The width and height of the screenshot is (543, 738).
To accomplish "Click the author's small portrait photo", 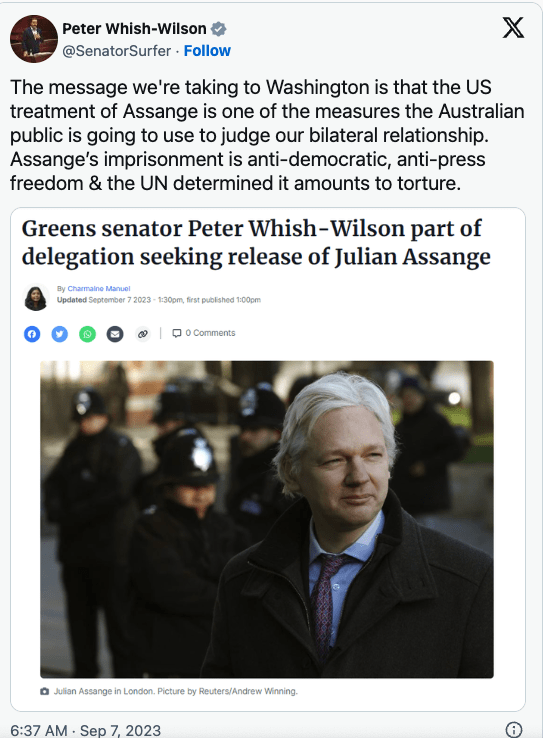I will click(36, 298).
